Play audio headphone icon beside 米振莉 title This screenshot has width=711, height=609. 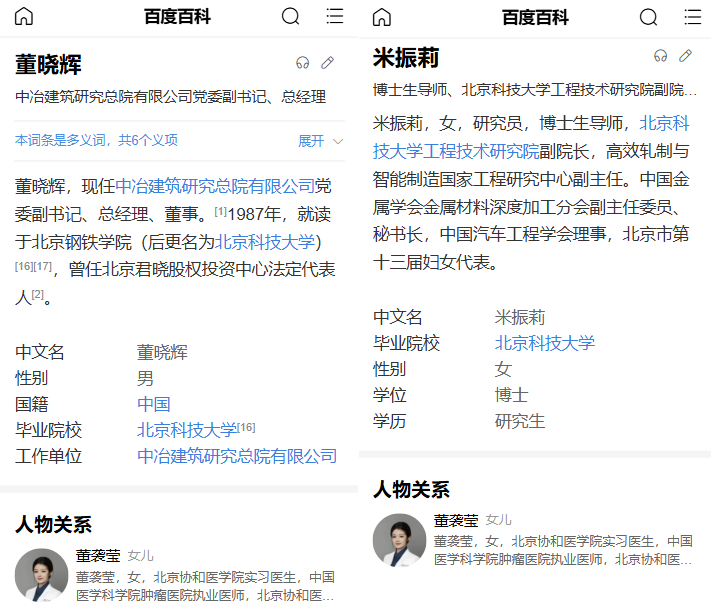[660, 56]
